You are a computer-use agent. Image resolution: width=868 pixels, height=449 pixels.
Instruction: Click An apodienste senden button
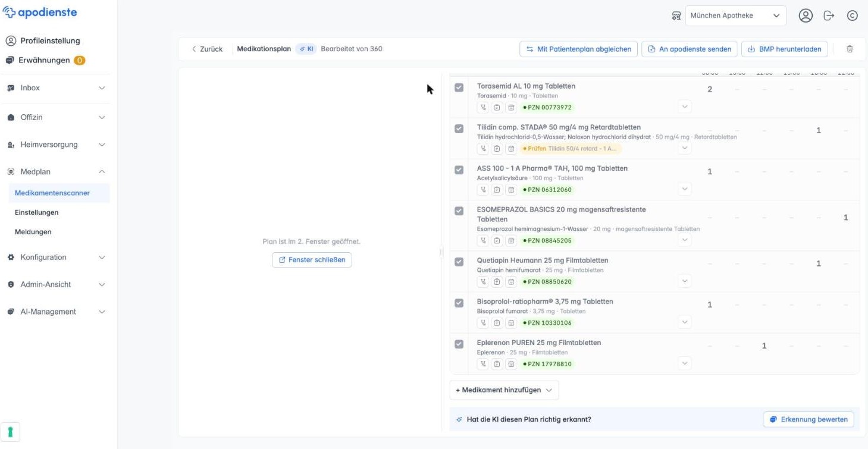pos(690,49)
